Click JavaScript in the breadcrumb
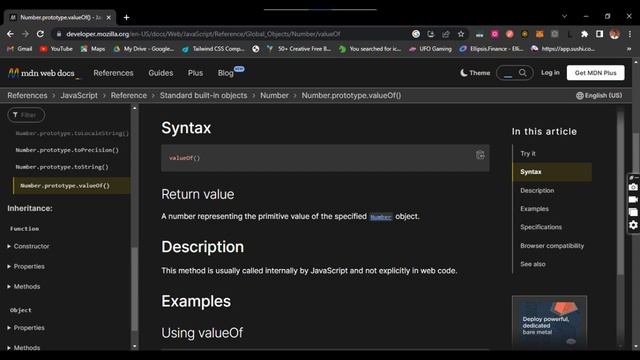The width and height of the screenshot is (640, 360). (x=79, y=96)
